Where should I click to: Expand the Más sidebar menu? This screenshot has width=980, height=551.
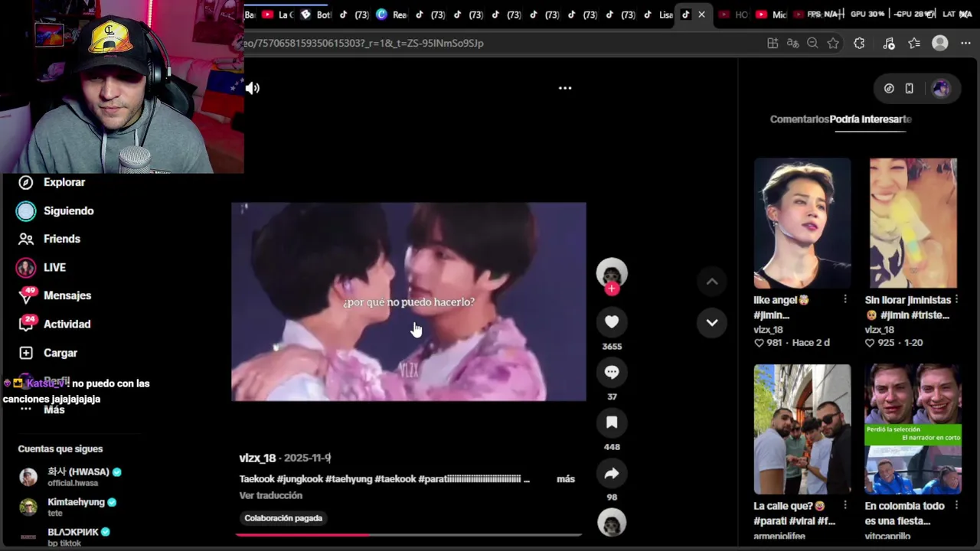tap(42, 409)
